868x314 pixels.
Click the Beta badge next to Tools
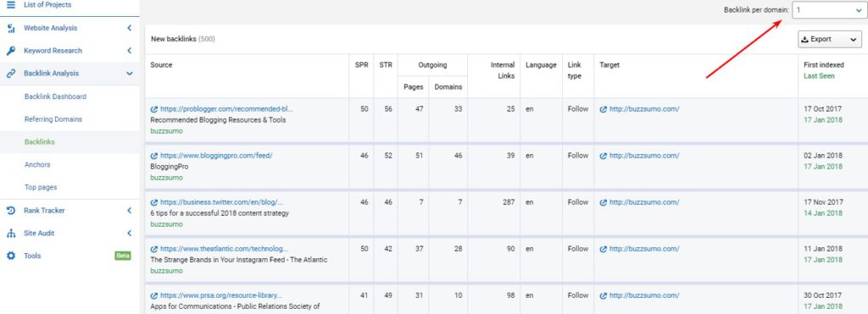[122, 256]
